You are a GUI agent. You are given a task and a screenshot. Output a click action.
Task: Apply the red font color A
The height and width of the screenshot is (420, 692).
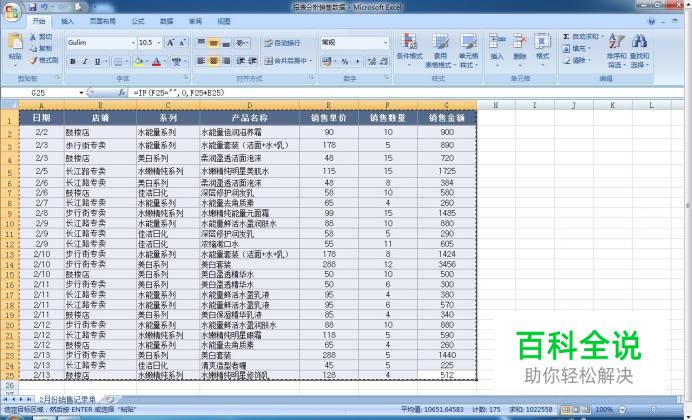pyautogui.click(x=156, y=62)
